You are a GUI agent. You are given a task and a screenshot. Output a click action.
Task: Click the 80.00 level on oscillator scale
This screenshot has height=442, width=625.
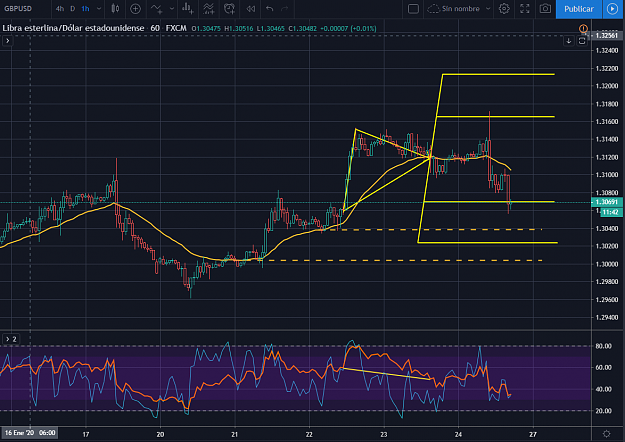click(603, 346)
